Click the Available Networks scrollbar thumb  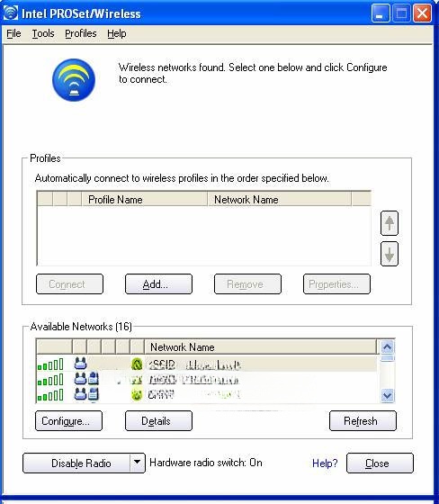(387, 358)
